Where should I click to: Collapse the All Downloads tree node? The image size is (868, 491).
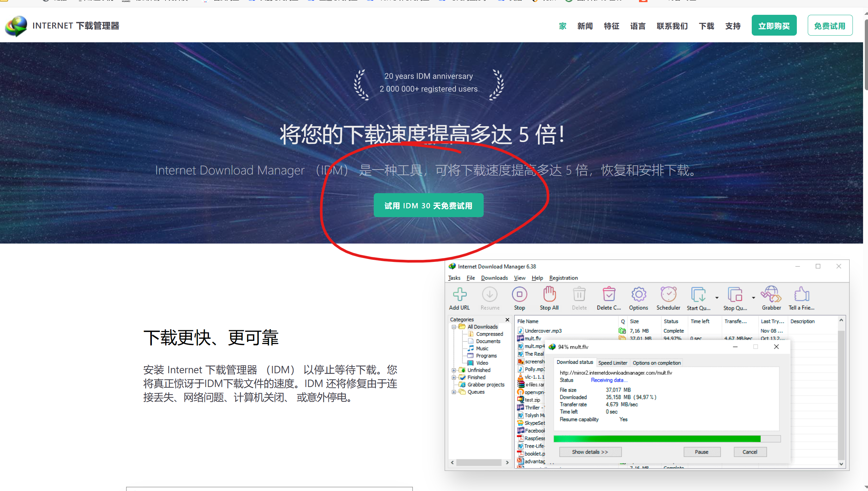click(x=454, y=327)
